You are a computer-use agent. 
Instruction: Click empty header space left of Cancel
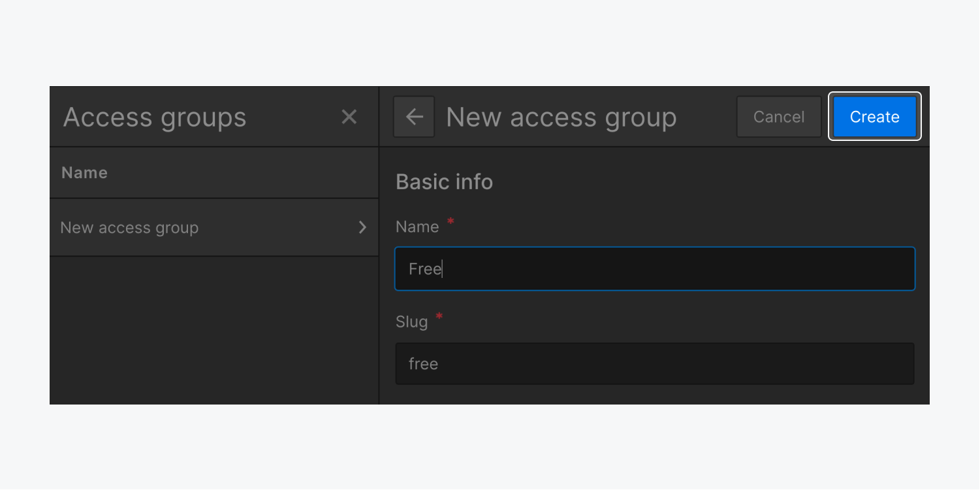pyautogui.click(x=706, y=117)
